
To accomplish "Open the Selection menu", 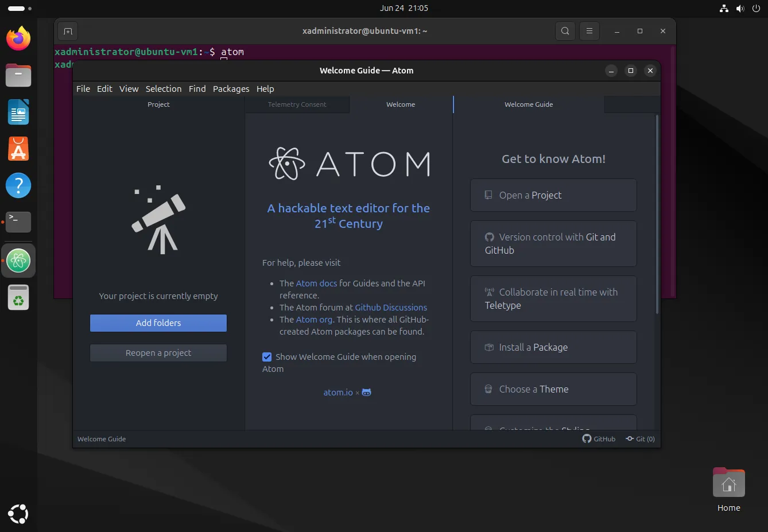I will pos(164,89).
